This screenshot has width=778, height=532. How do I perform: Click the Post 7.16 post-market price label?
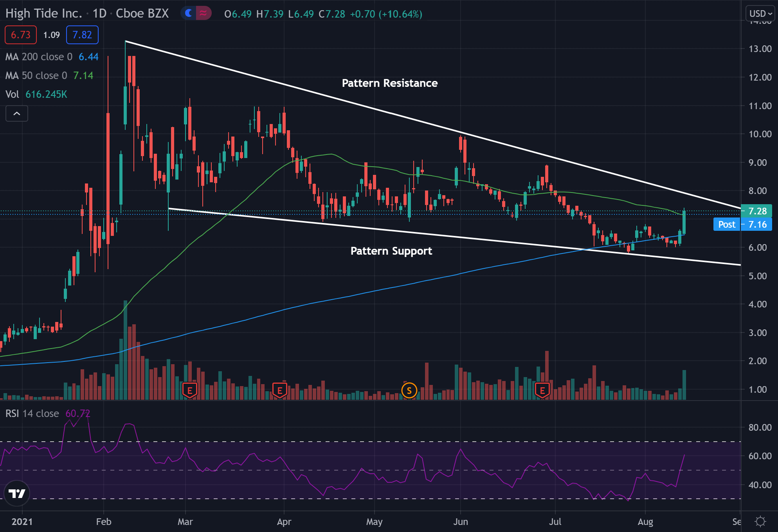[x=743, y=225]
